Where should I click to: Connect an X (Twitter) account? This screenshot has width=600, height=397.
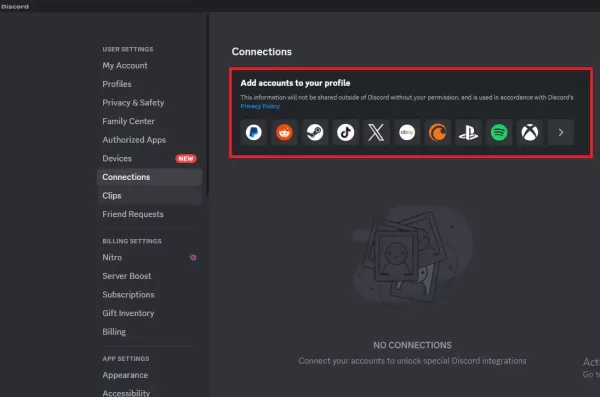[x=376, y=132]
